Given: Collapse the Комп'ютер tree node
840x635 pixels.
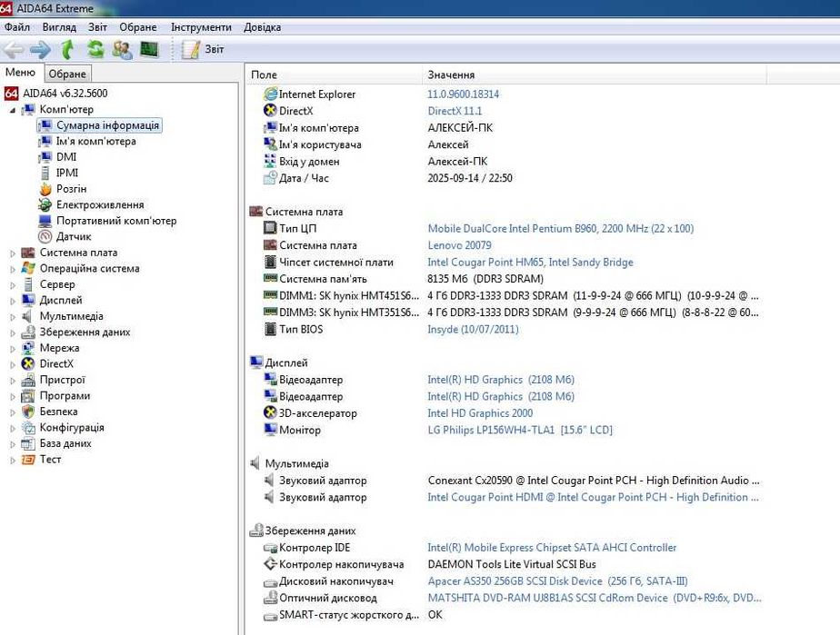Looking at the screenshot, I should tap(13, 110).
